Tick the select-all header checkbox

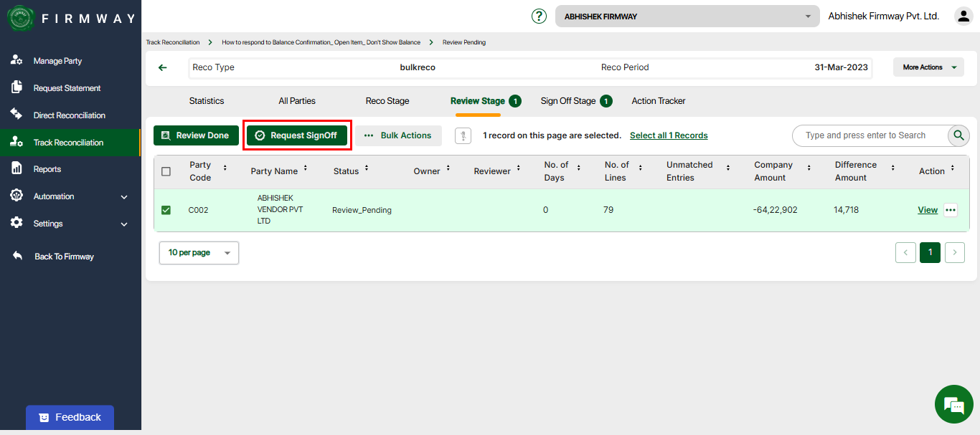coord(166,171)
